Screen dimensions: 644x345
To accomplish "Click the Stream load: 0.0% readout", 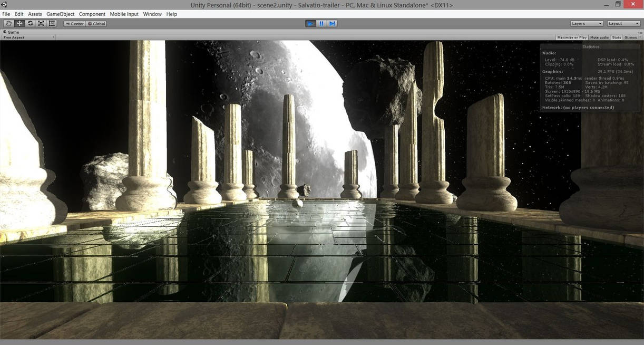I will [616, 64].
